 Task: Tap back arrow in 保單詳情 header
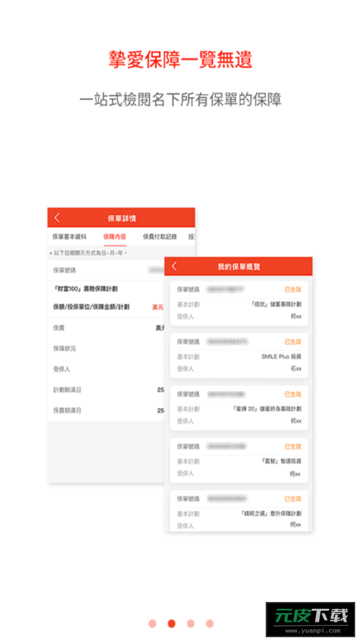tap(57, 218)
